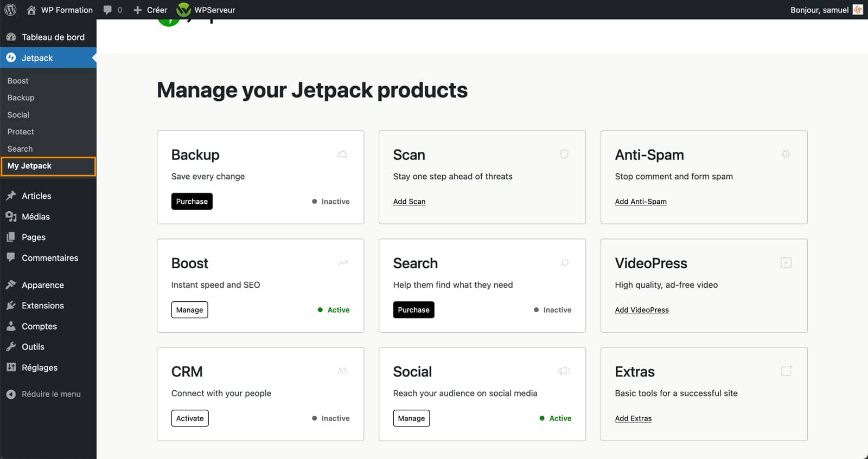This screenshot has width=868, height=459.
Task: Purchase the Backup product
Action: click(192, 201)
